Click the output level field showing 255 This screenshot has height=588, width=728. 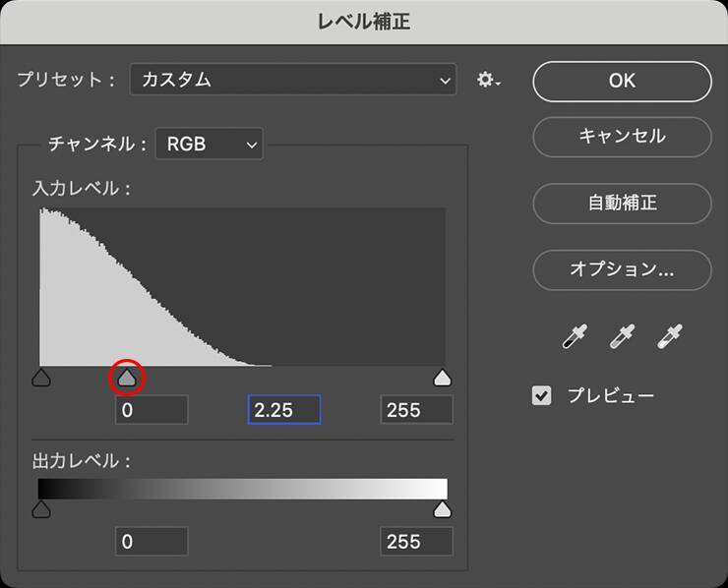[416, 541]
